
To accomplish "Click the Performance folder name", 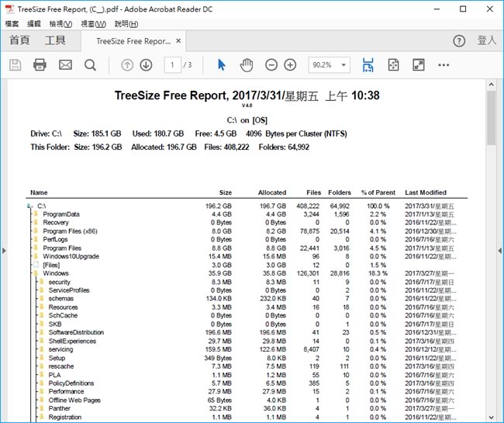I will tap(66, 391).
